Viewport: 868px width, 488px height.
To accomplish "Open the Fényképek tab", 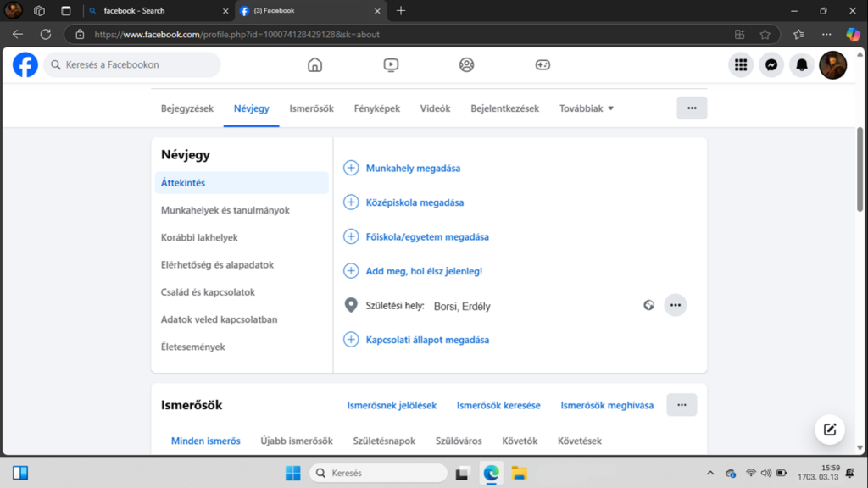I will point(377,108).
